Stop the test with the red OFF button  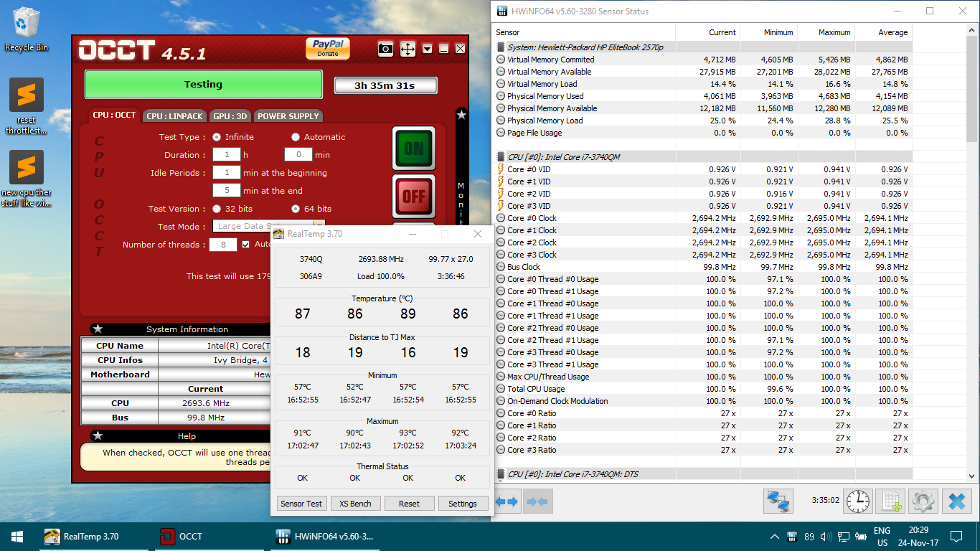click(x=414, y=196)
